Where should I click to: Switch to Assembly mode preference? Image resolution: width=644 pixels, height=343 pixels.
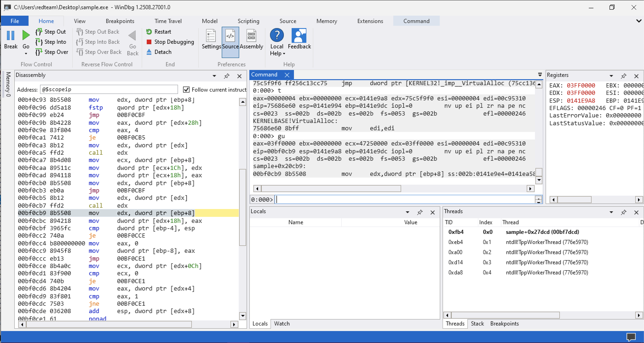click(x=251, y=39)
